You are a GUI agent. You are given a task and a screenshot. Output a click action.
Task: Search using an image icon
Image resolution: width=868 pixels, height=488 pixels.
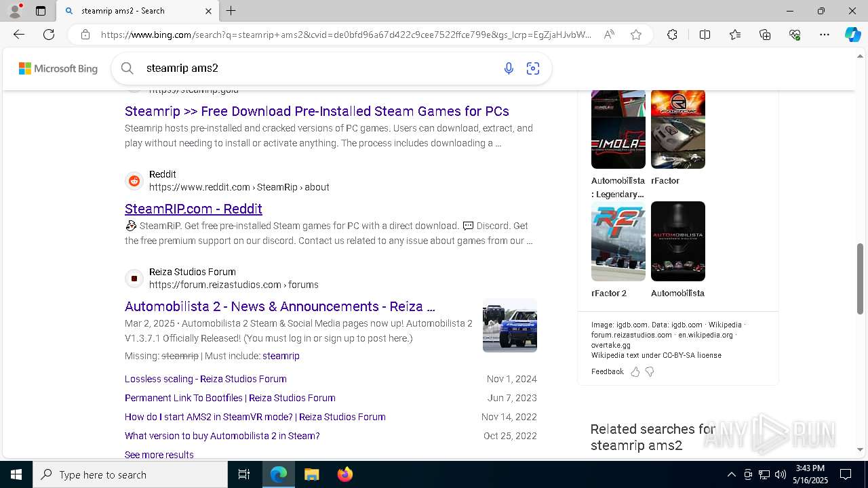[x=533, y=68]
